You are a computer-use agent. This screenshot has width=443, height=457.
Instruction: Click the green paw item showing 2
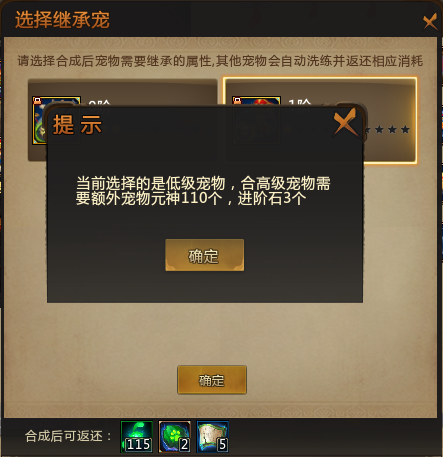175,437
